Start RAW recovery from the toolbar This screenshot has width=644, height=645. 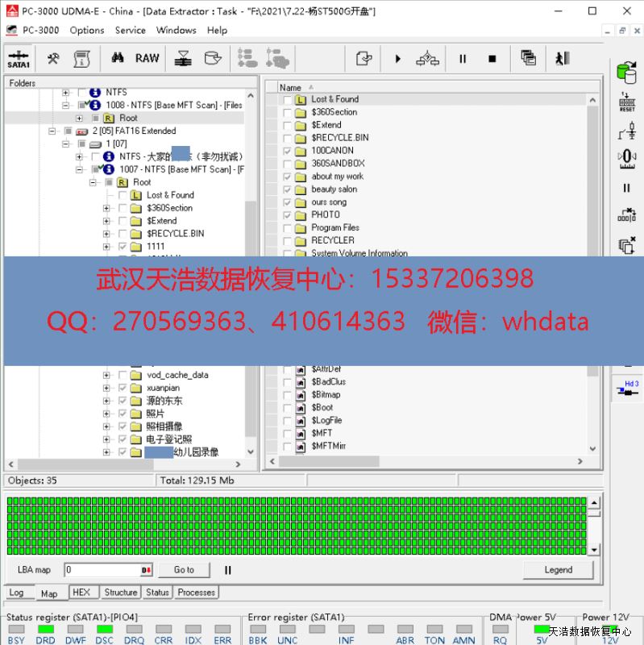[x=147, y=59]
